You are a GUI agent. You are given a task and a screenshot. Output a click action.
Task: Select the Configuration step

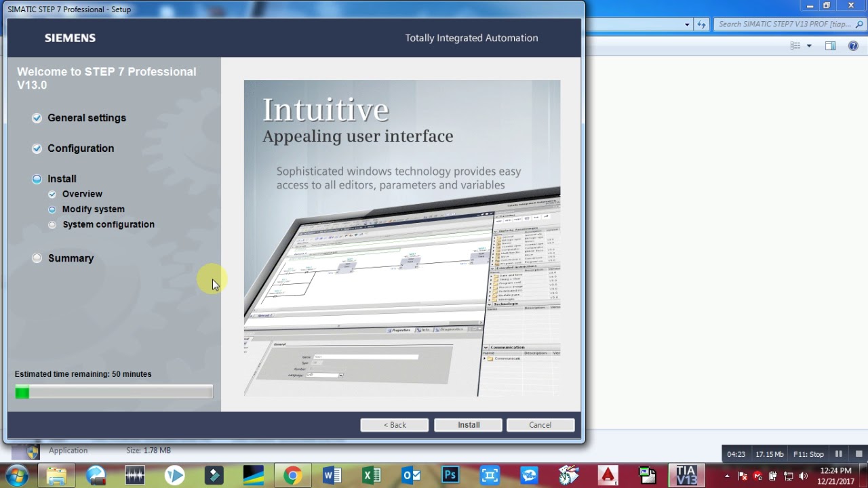(x=81, y=148)
